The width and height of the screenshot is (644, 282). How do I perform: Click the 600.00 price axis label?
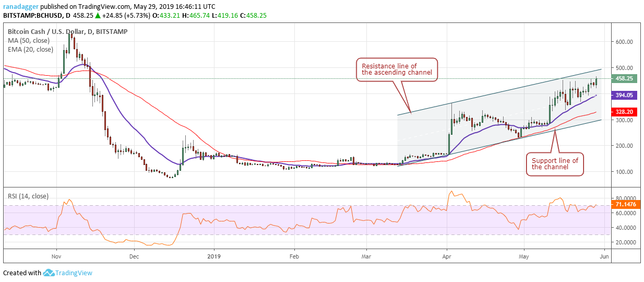point(624,42)
